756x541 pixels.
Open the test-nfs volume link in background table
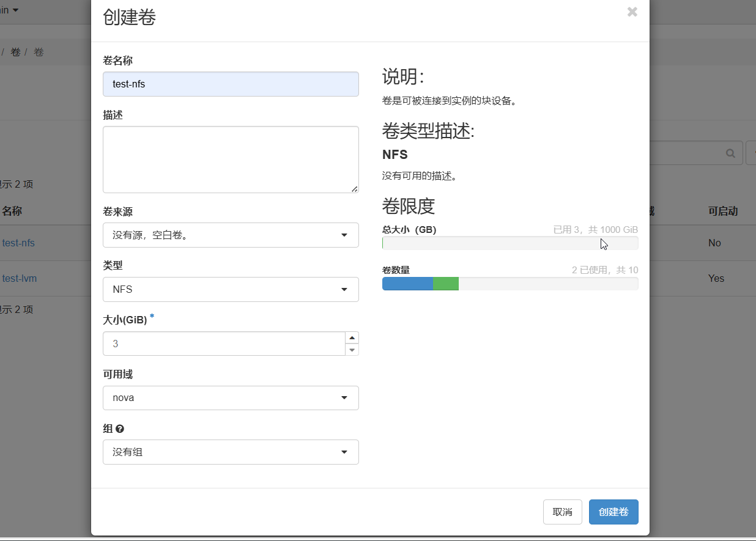18,243
